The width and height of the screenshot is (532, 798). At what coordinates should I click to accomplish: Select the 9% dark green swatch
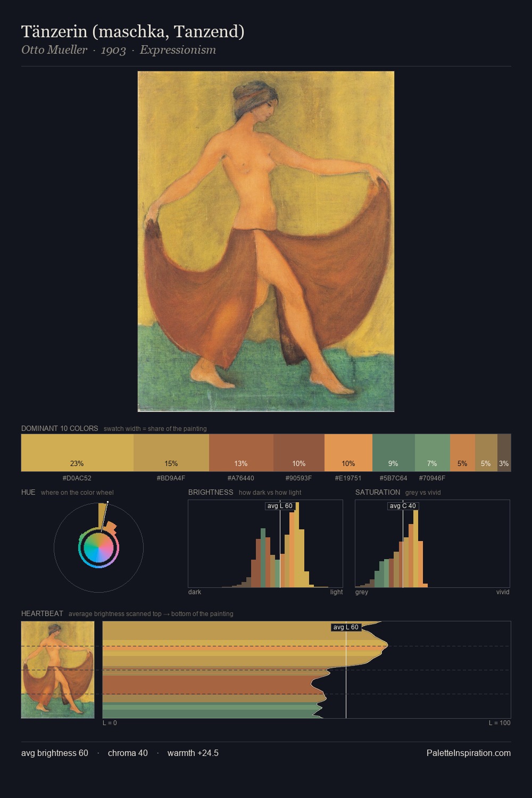393,453
